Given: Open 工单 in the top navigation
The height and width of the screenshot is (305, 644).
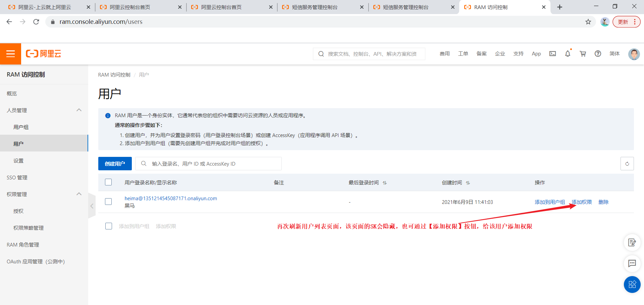Looking at the screenshot, I should click(x=463, y=54).
